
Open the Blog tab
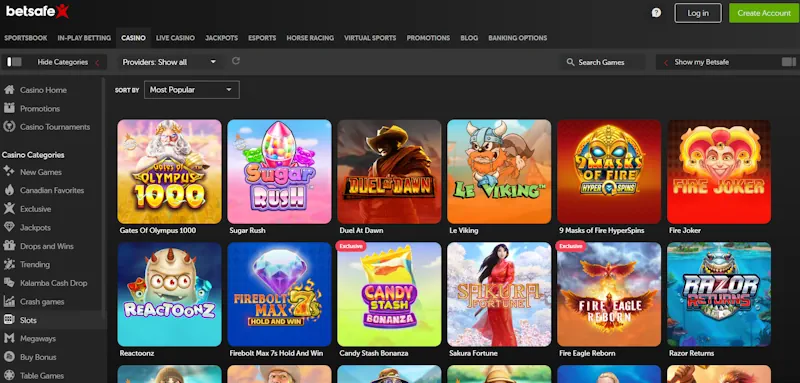point(469,38)
